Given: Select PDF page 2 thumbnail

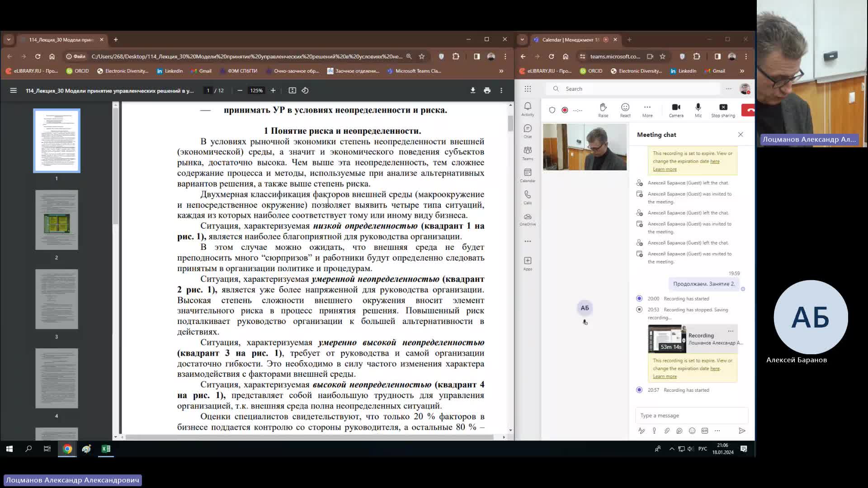Looking at the screenshot, I should pos(57,220).
